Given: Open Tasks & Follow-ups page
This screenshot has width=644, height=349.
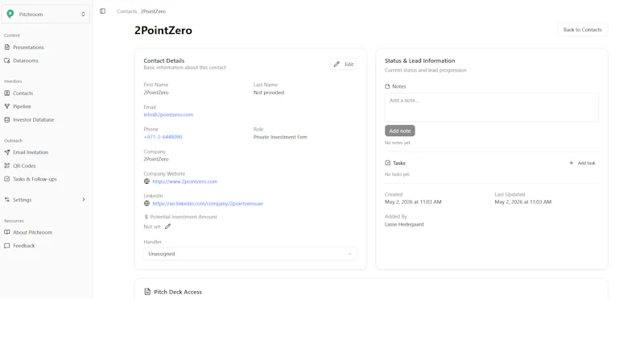Looking at the screenshot, I should click(x=35, y=179).
